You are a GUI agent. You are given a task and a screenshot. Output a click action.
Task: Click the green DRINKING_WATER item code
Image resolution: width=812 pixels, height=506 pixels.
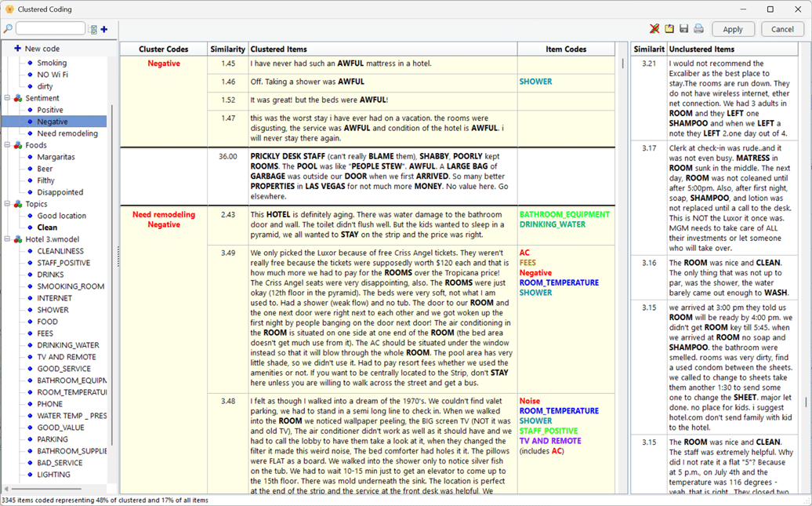tap(552, 224)
